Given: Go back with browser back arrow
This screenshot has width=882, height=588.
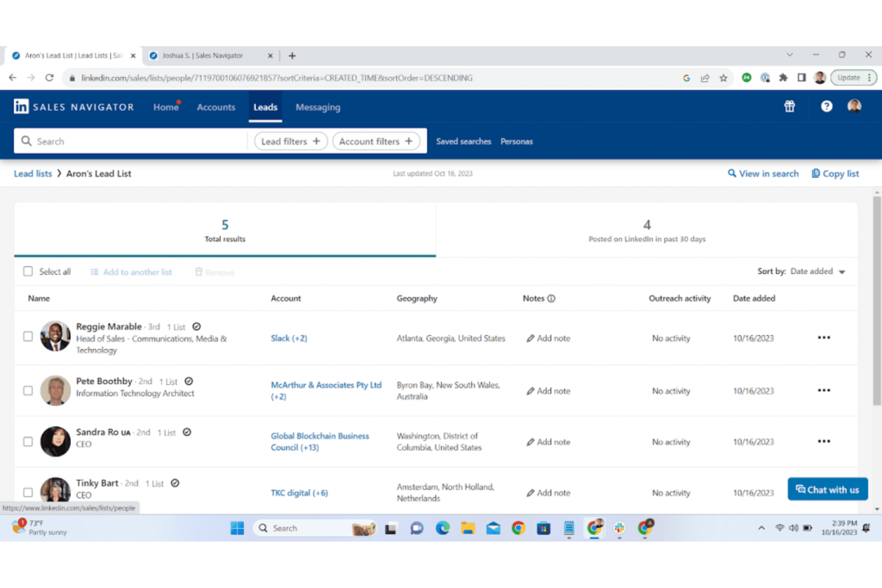Looking at the screenshot, I should click(x=13, y=77).
